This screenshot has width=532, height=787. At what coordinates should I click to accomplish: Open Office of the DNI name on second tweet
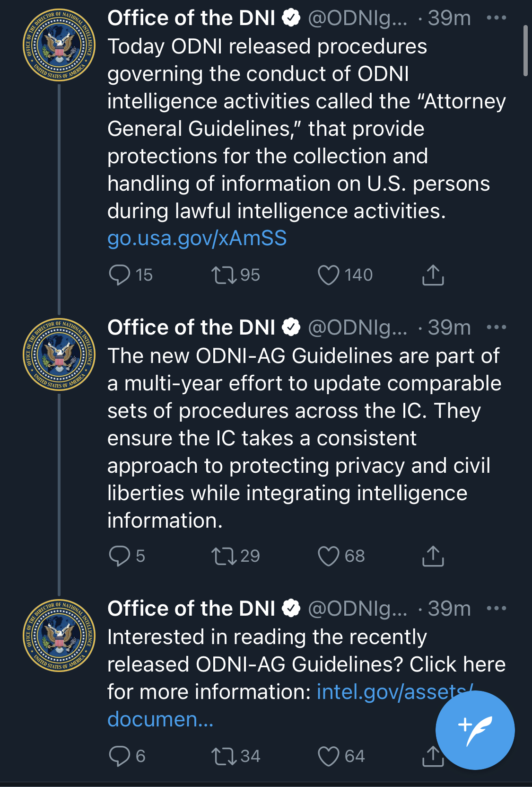[x=191, y=327]
